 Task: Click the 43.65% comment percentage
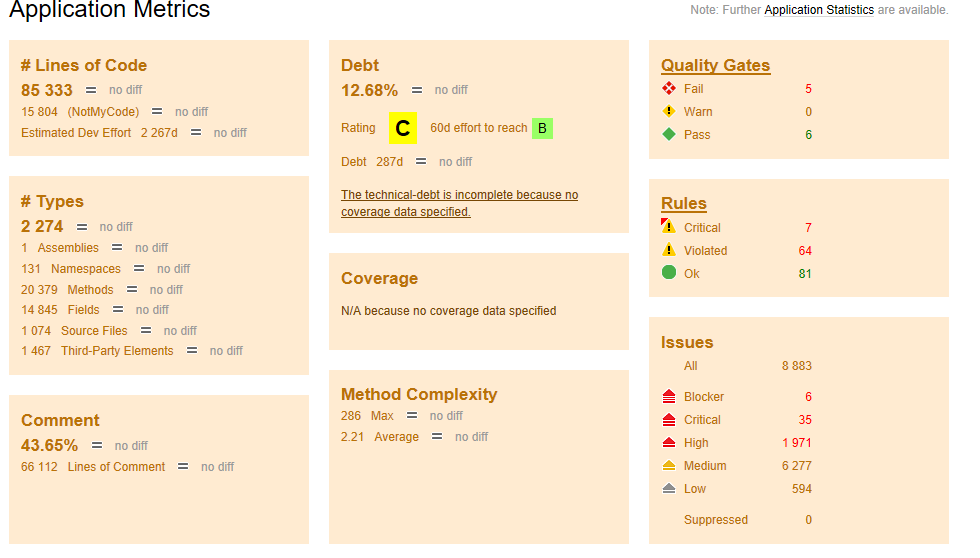[49, 446]
